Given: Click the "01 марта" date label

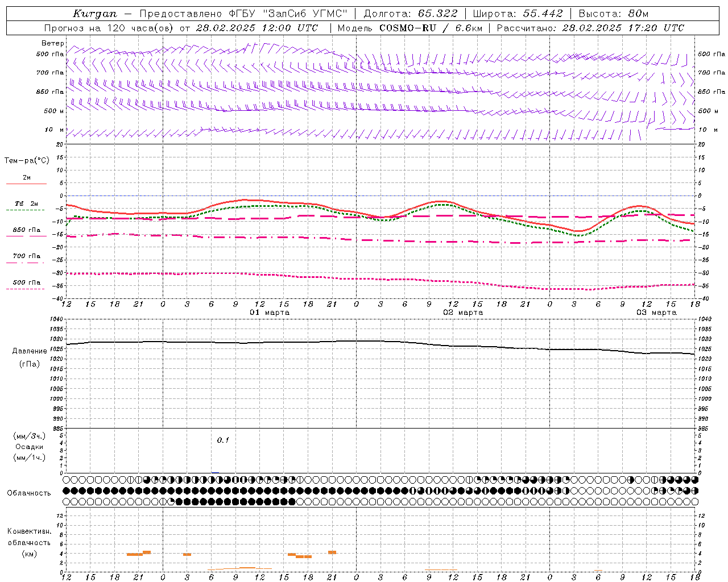Looking at the screenshot, I should [x=270, y=313].
